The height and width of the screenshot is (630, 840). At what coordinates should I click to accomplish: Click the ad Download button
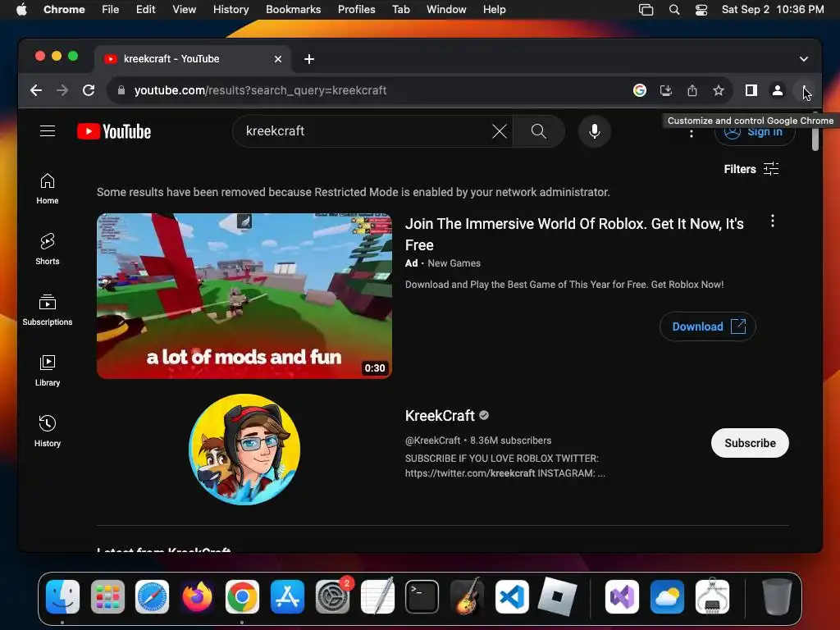coord(708,326)
